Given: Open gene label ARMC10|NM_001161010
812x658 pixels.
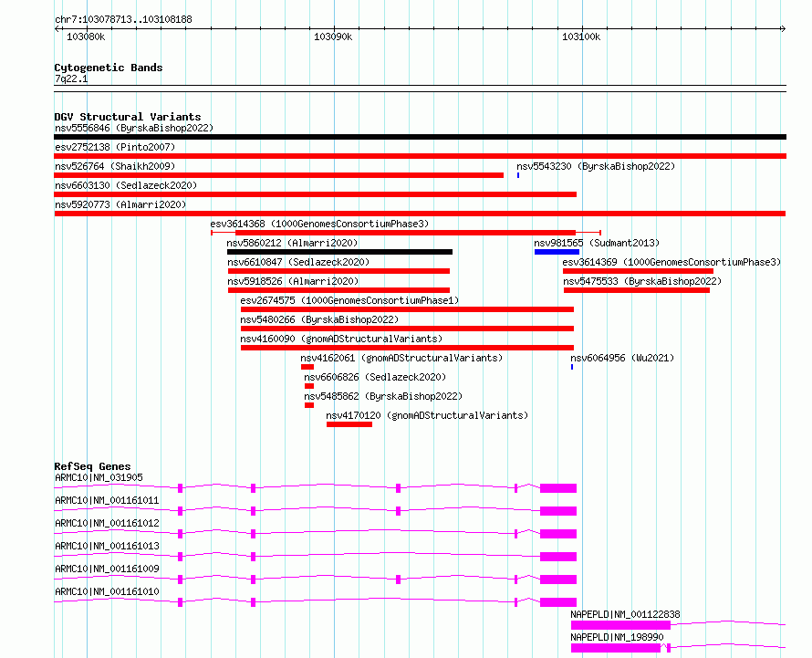Looking at the screenshot, I should (x=107, y=591).
